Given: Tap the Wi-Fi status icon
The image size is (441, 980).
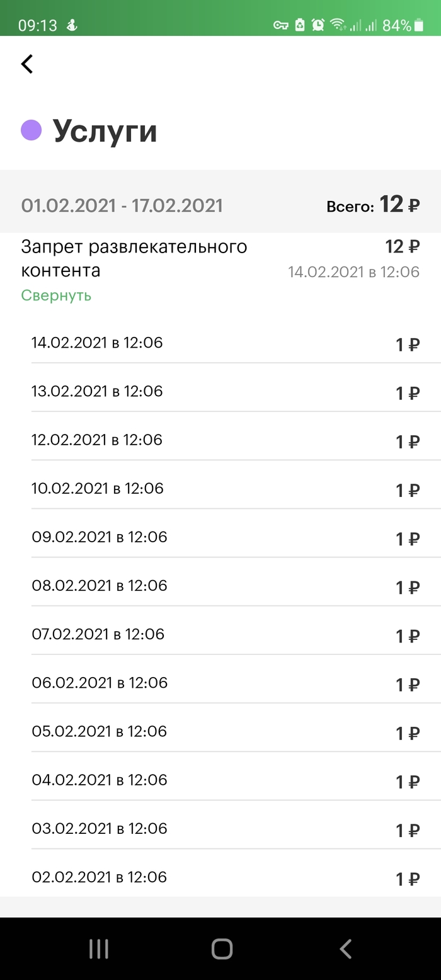Looking at the screenshot, I should tap(338, 25).
